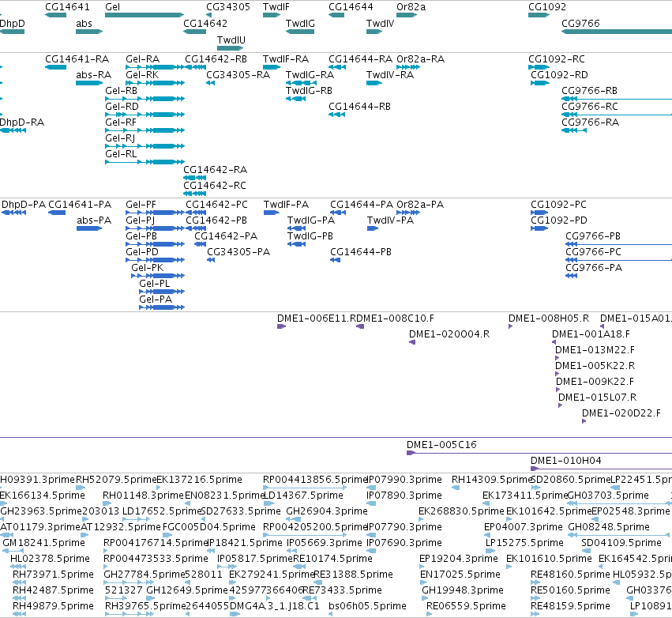Click clone end label 'DME1-020O04.R'

449,334
